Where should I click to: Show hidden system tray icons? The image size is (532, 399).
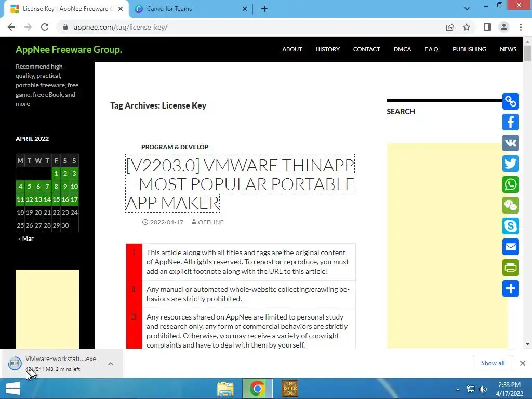(x=458, y=389)
